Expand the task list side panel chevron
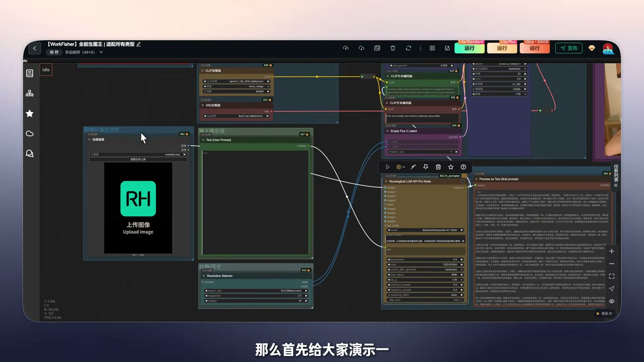644x362 pixels. [x=616, y=186]
